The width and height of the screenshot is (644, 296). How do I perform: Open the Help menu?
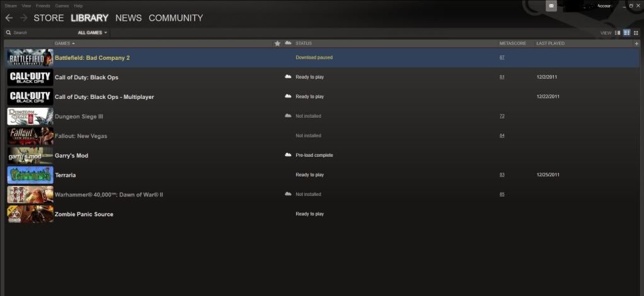coord(78,6)
